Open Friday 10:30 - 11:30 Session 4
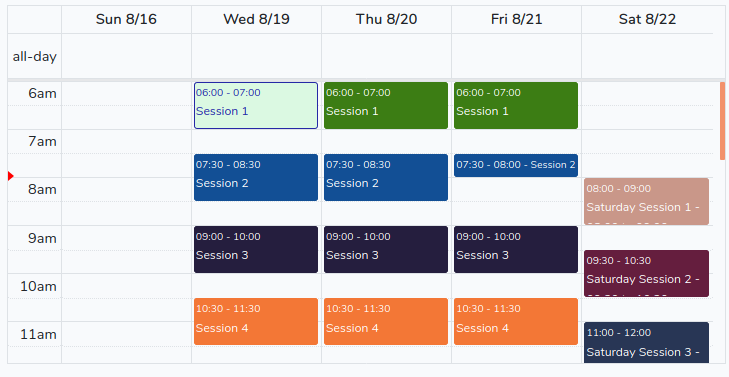This screenshot has height=377, width=729. (516, 322)
